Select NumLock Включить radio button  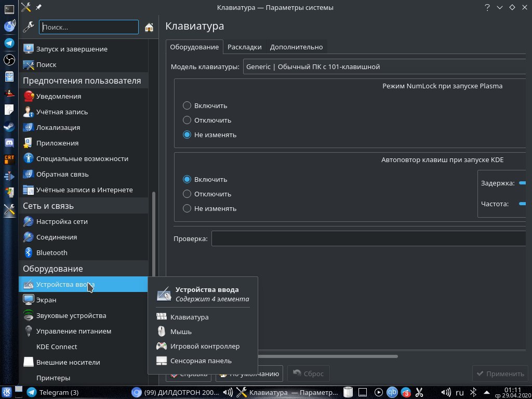coord(187,105)
